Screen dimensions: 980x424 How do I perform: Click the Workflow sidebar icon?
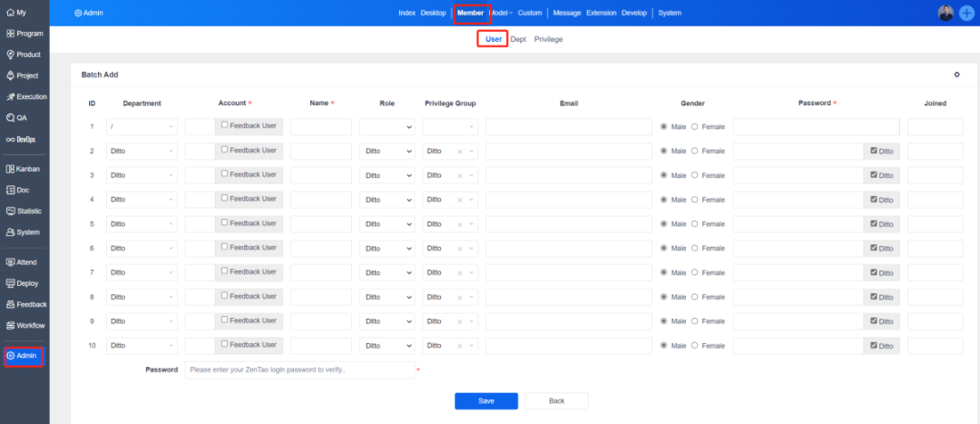tap(24, 325)
